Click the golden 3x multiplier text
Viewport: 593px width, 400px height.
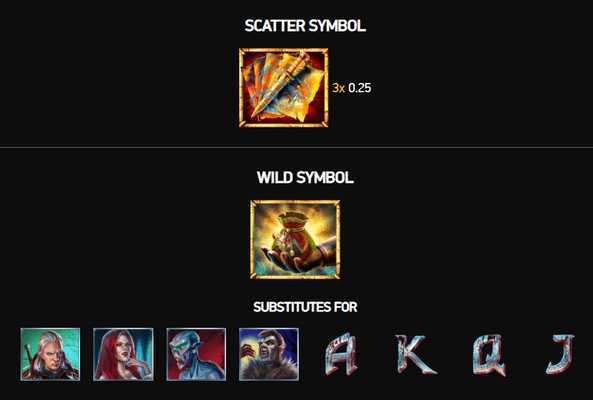click(x=339, y=88)
